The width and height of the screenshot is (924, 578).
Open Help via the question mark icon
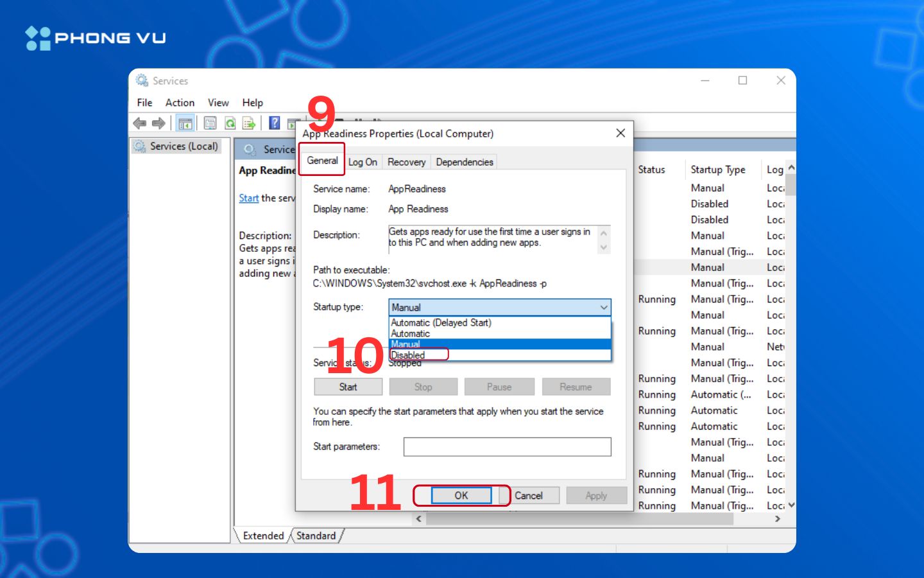pos(275,123)
